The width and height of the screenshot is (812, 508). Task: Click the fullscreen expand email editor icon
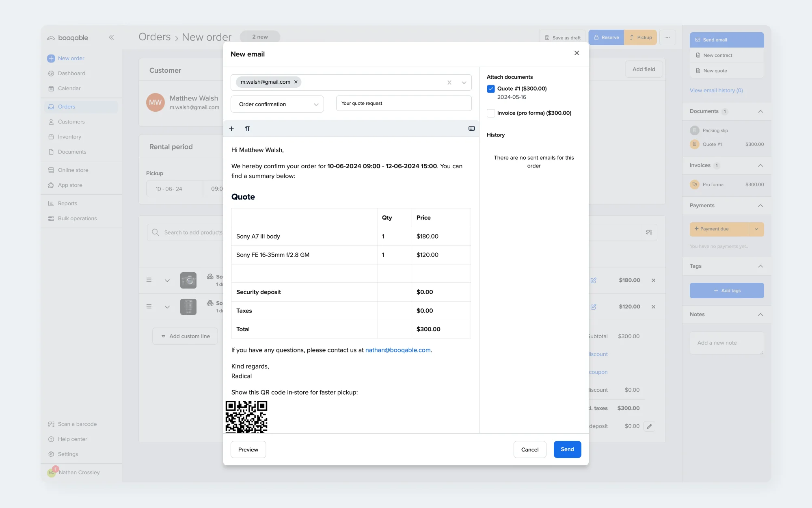[471, 129]
